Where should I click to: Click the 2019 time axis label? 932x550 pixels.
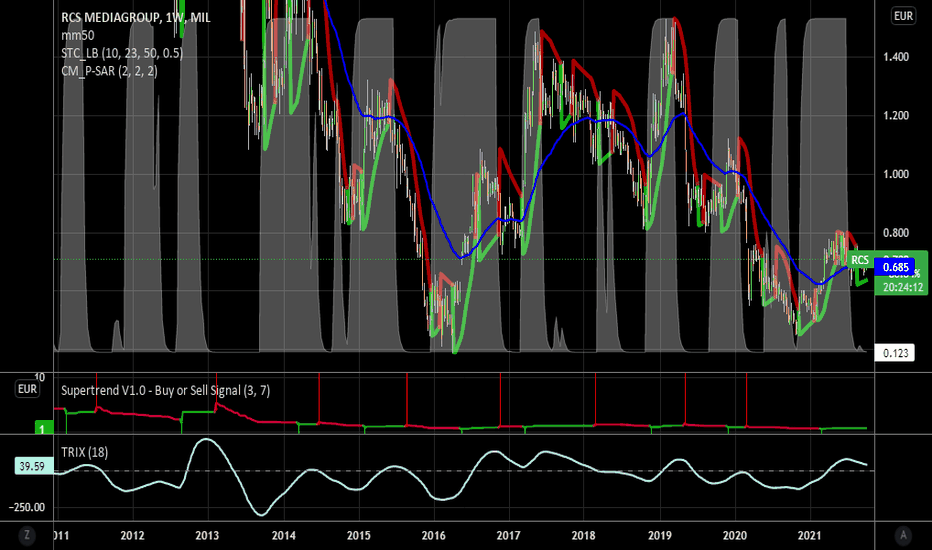point(660,536)
